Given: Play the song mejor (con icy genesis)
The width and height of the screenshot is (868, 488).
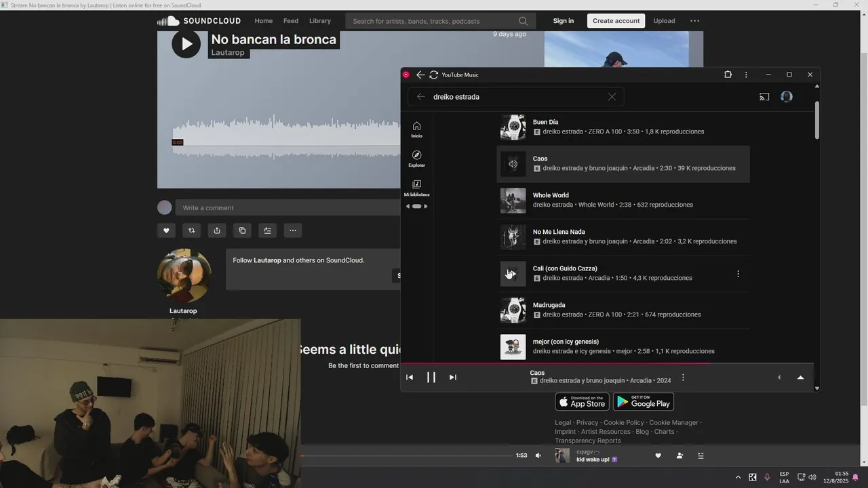Looking at the screenshot, I should coord(513,346).
